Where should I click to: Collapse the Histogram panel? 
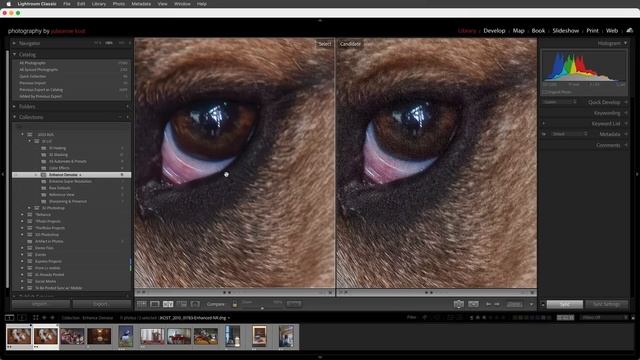pos(625,43)
